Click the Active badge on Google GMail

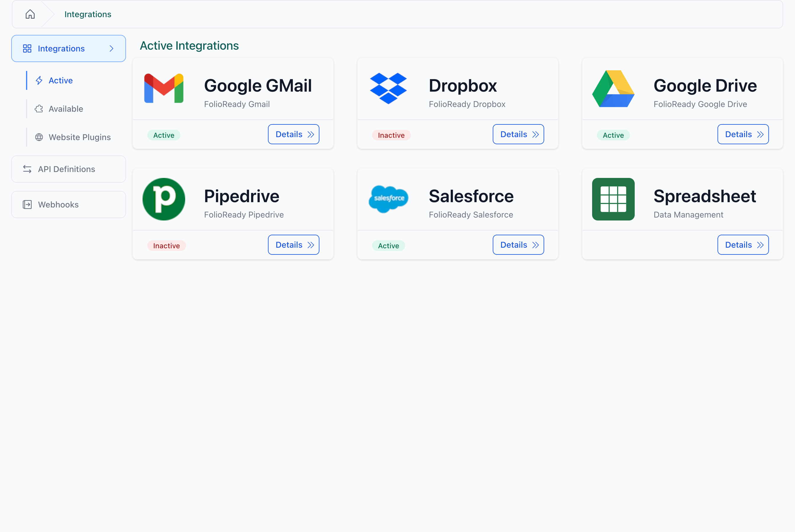(x=164, y=135)
